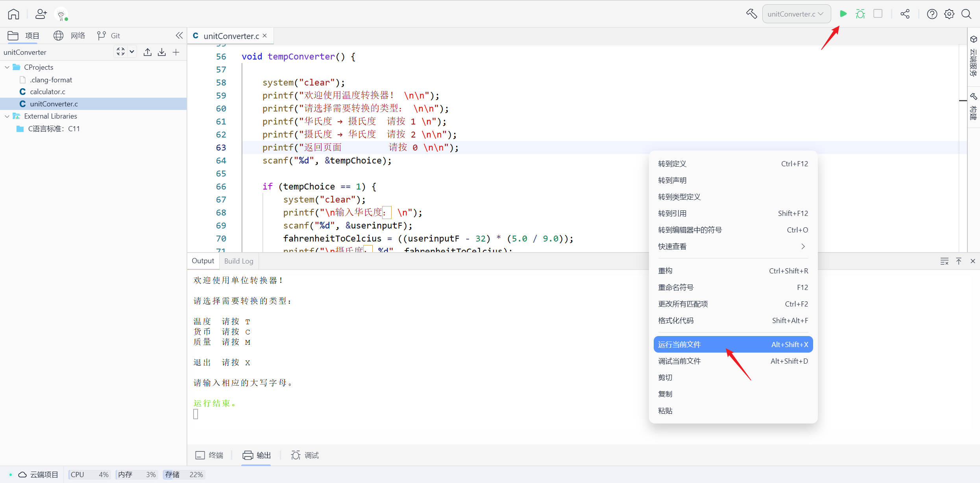Open the unitConverter.c run target dropdown

tap(796, 14)
